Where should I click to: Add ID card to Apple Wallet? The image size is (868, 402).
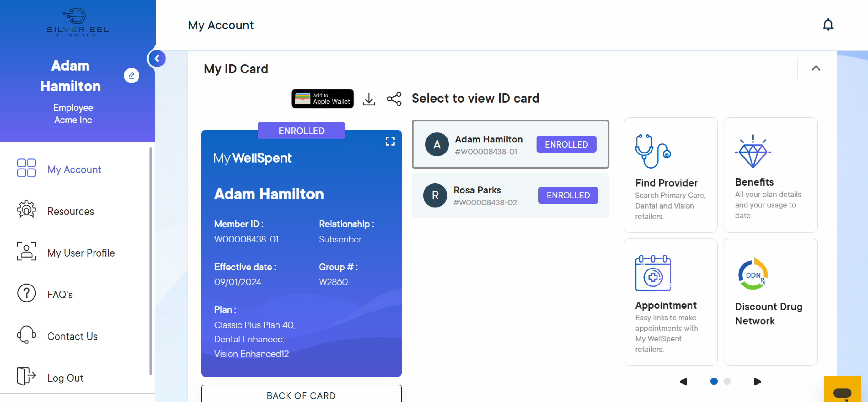click(322, 98)
